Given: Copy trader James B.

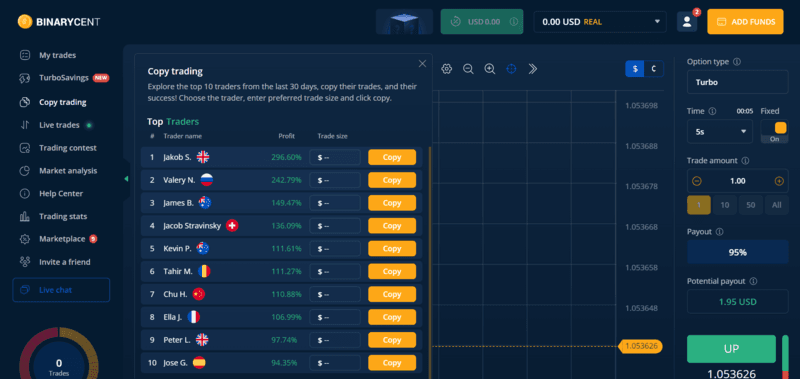Looking at the screenshot, I should tap(392, 203).
